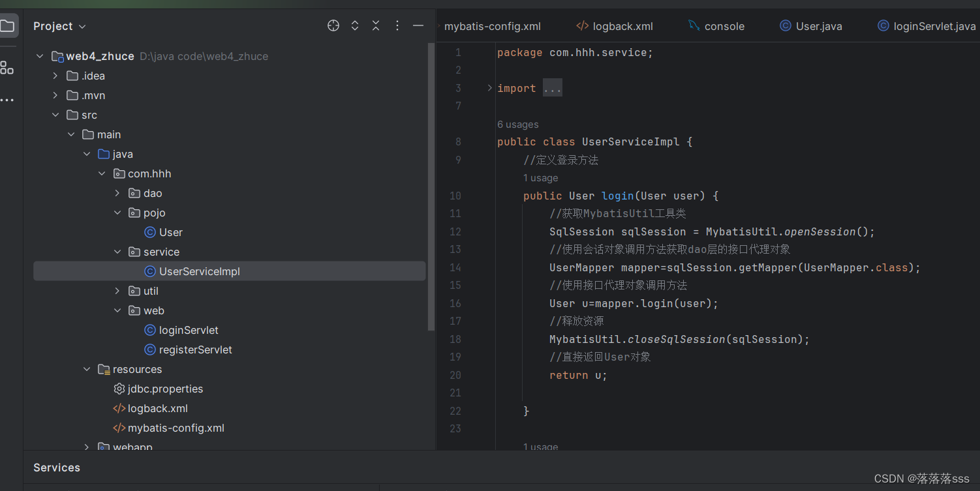This screenshot has height=491, width=980.
Task: Click the Project folder icon in left sidebar
Action: coord(9,25)
